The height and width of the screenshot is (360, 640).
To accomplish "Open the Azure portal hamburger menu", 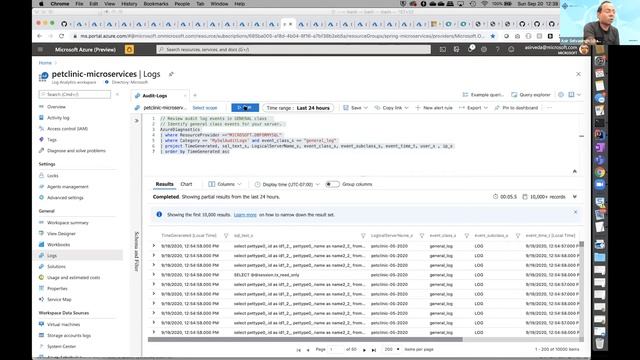I will click(x=40, y=49).
